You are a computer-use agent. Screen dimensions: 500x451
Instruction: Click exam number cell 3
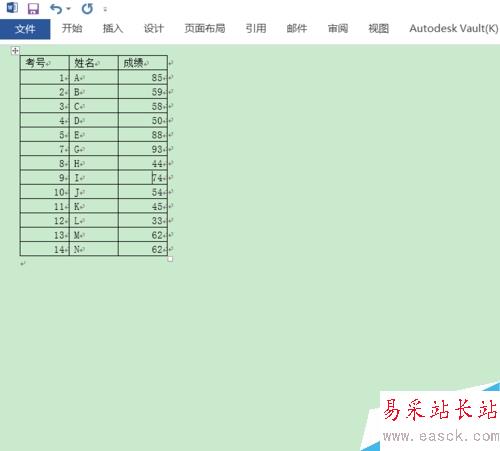coord(45,106)
